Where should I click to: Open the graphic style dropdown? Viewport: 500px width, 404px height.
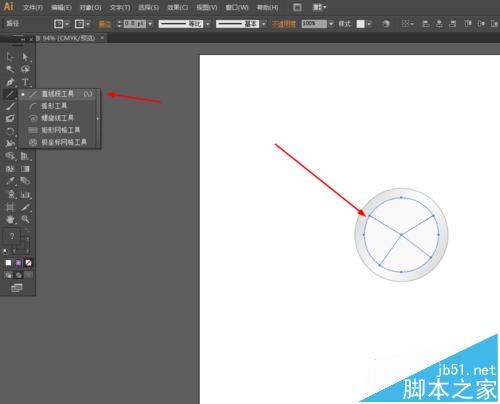369,24
